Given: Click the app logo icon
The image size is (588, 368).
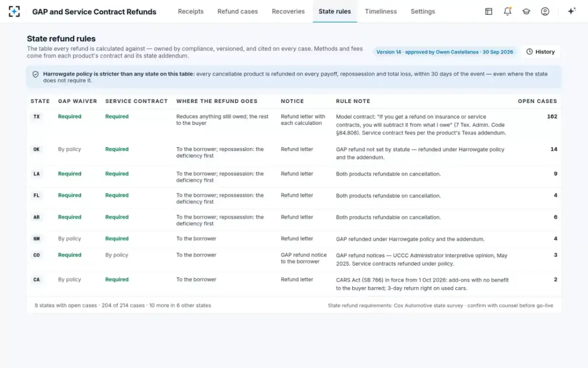Looking at the screenshot, I should 14,11.
